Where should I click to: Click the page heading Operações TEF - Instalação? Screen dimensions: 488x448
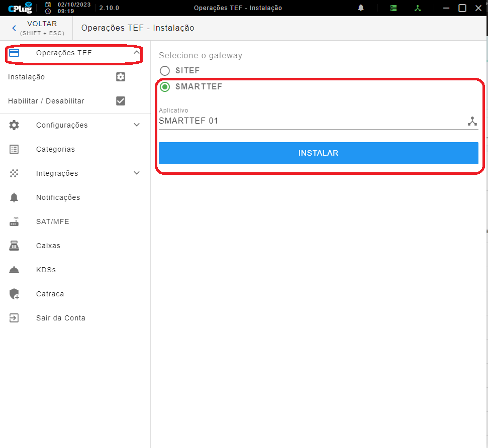[138, 28]
